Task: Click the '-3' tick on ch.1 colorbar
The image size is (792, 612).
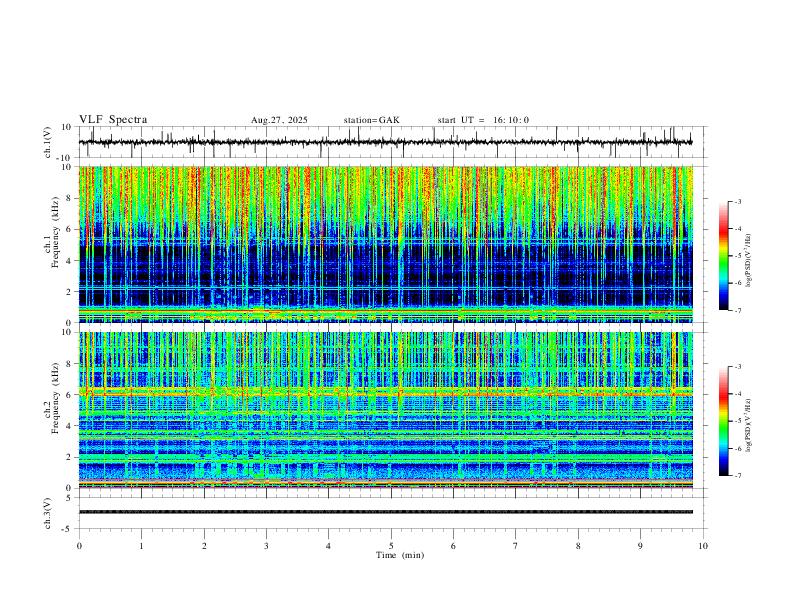Action: [737, 202]
